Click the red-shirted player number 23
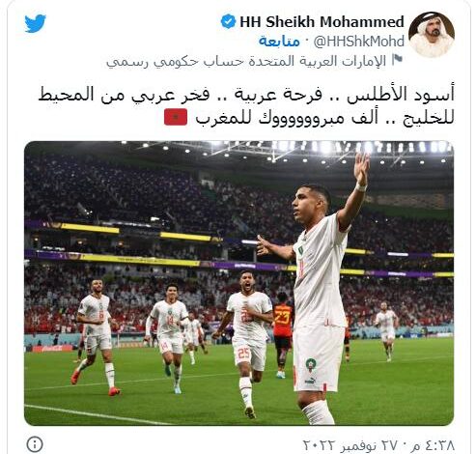476x454 pixels. tap(283, 333)
